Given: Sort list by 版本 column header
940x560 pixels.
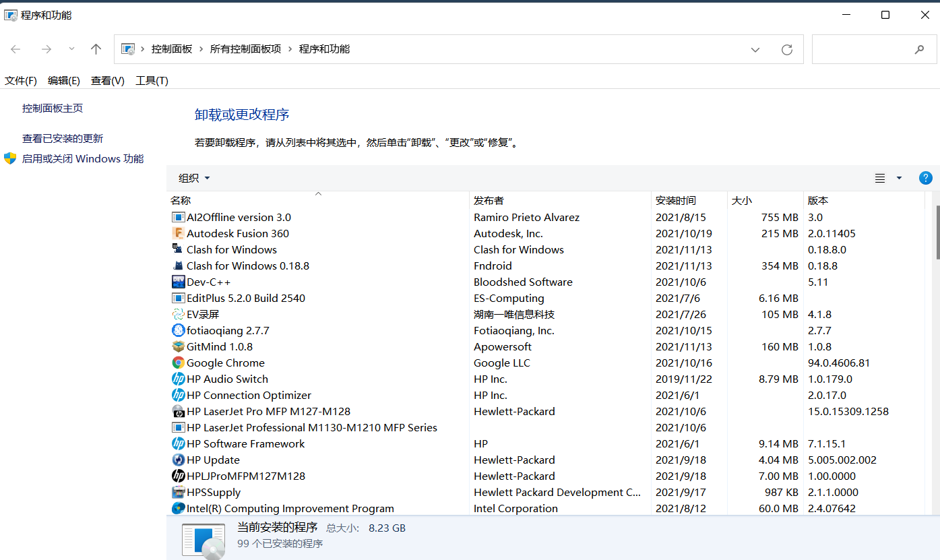Looking at the screenshot, I should click(x=865, y=200).
